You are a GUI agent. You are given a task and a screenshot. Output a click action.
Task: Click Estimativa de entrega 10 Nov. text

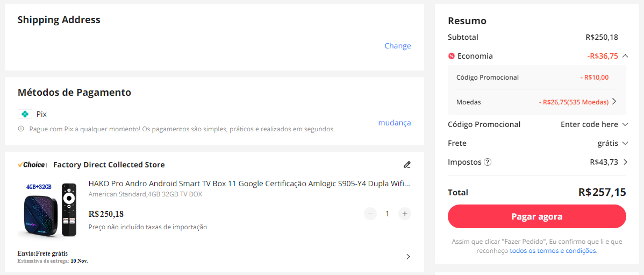(53, 260)
